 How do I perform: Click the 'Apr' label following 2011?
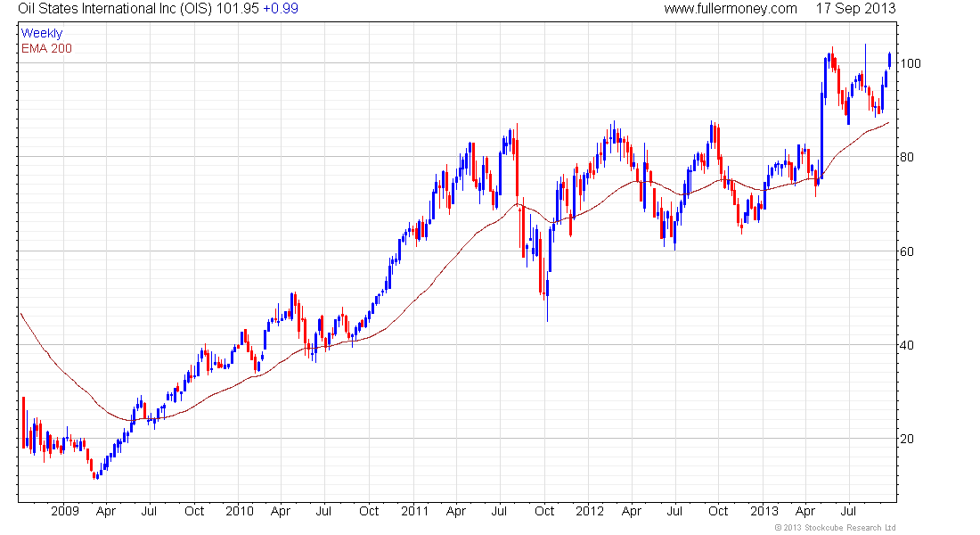(x=456, y=512)
